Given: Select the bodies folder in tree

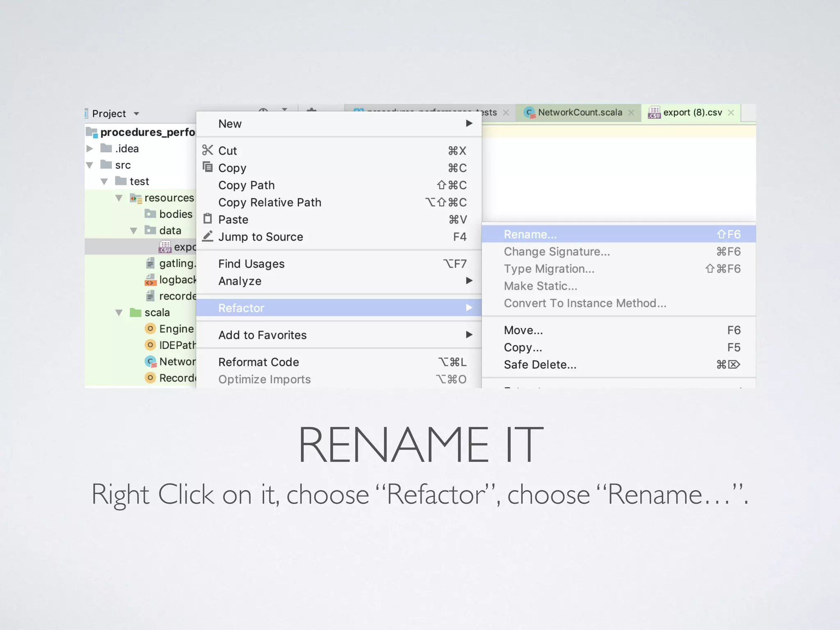Looking at the screenshot, I should [175, 214].
